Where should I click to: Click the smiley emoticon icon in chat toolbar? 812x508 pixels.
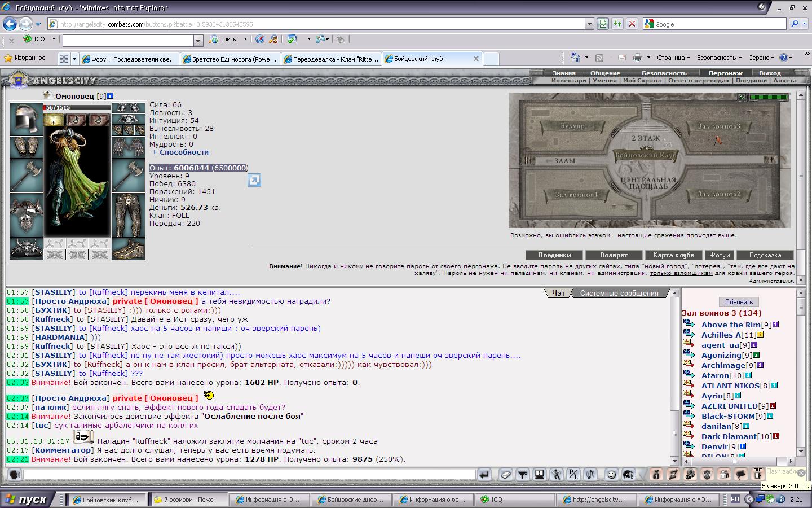tap(611, 475)
